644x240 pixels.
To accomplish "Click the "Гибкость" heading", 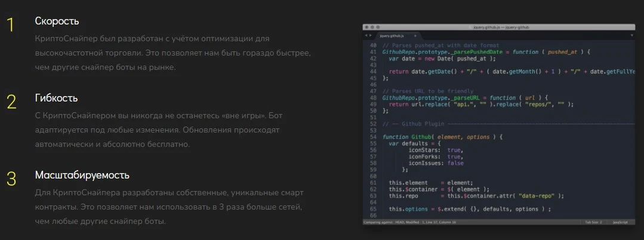I will pos(56,99).
